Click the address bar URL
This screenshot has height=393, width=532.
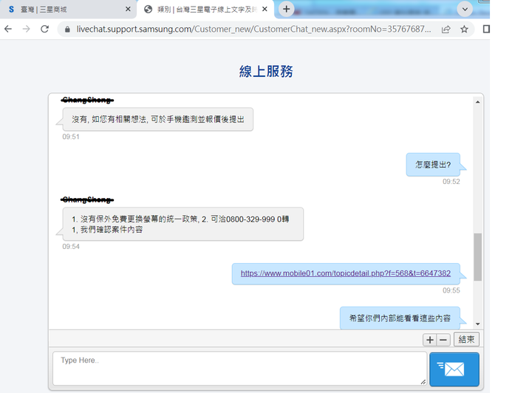click(253, 29)
